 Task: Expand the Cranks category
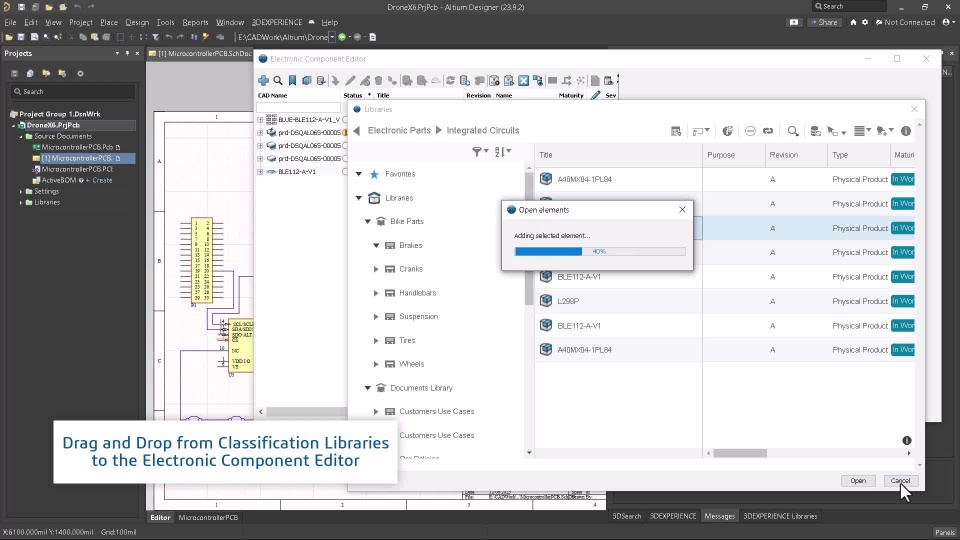tap(376, 269)
